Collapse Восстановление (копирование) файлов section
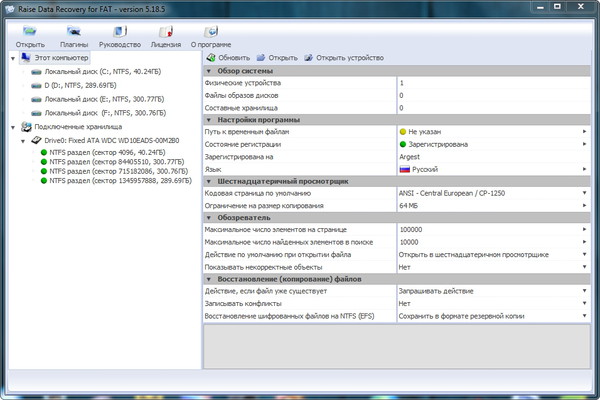Screen dimensions: 600x400 coord(209,279)
